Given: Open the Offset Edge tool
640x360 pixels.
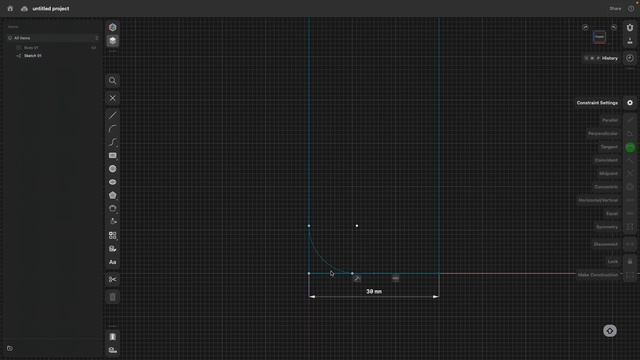Looking at the screenshot, I should pos(113,222).
